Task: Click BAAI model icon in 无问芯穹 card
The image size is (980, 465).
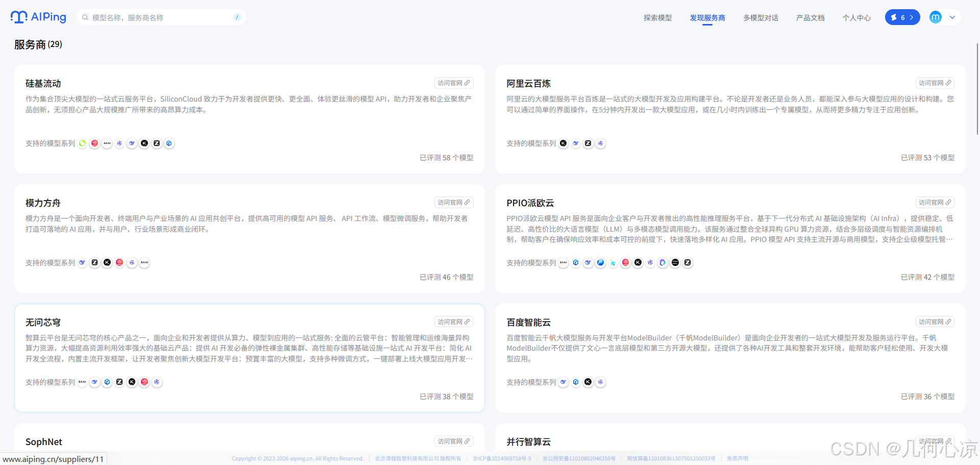Action: click(82, 382)
